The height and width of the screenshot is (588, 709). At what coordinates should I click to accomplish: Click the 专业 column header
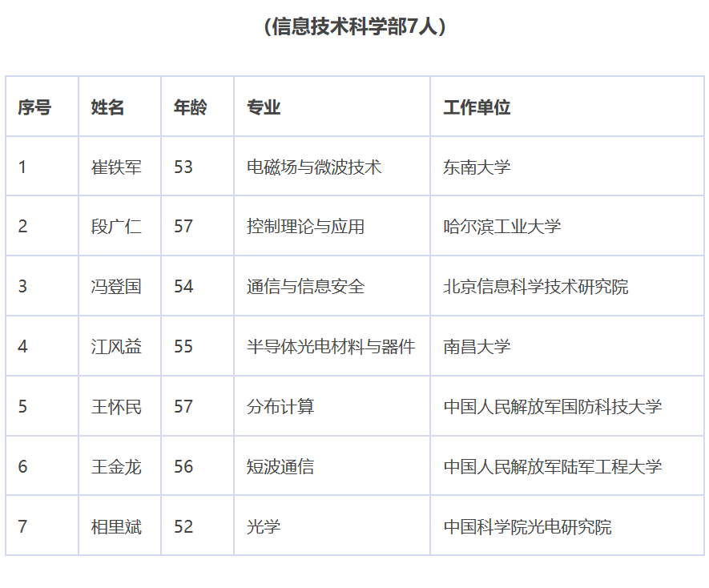click(264, 107)
